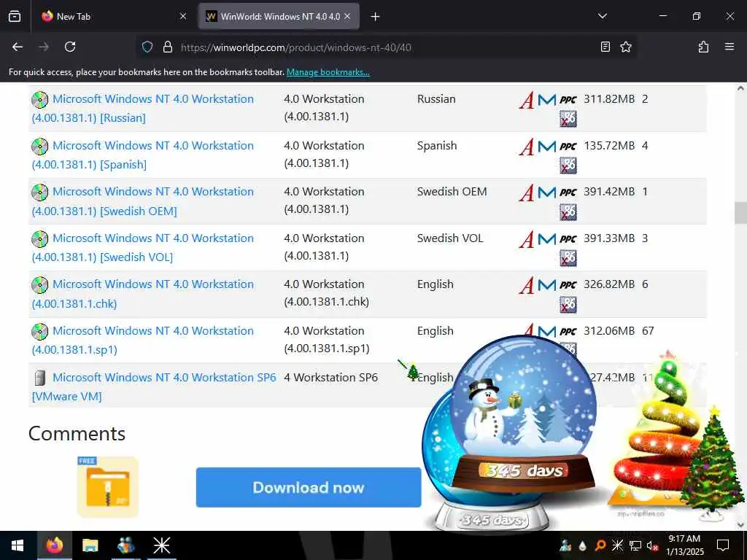
Task: Select 311.82MB size text in Russian row
Action: 609,99
